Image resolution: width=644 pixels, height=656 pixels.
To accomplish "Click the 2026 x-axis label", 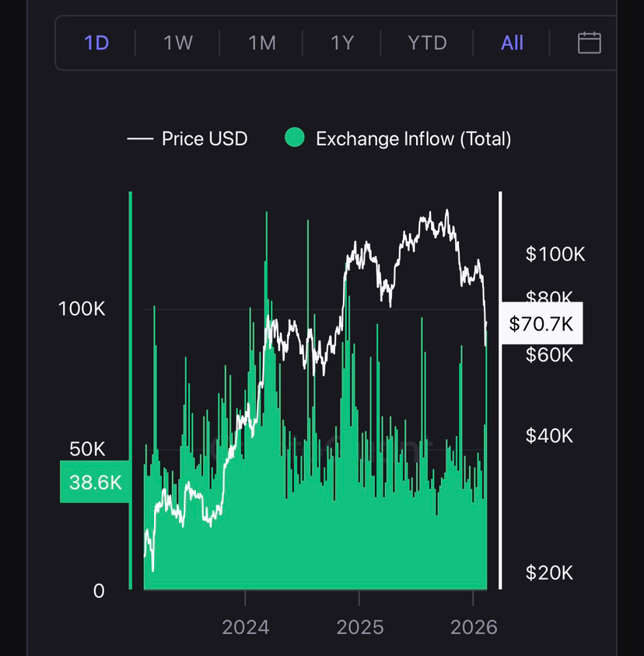I will click(x=474, y=627).
